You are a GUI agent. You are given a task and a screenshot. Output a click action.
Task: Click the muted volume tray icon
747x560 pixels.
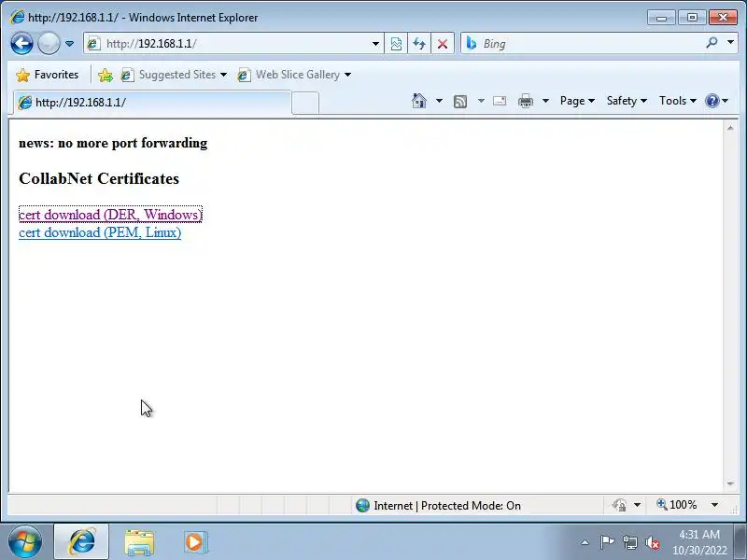click(x=652, y=542)
